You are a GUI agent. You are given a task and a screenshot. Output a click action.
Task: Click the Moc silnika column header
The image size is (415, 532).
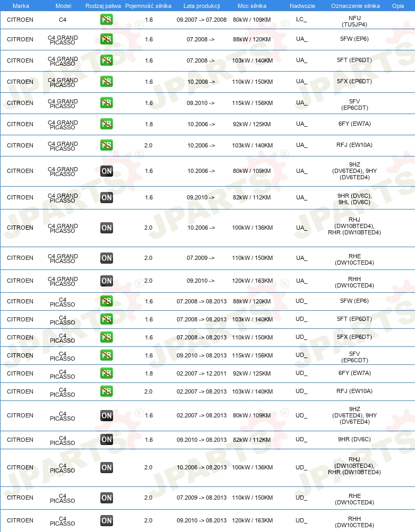pos(252,6)
